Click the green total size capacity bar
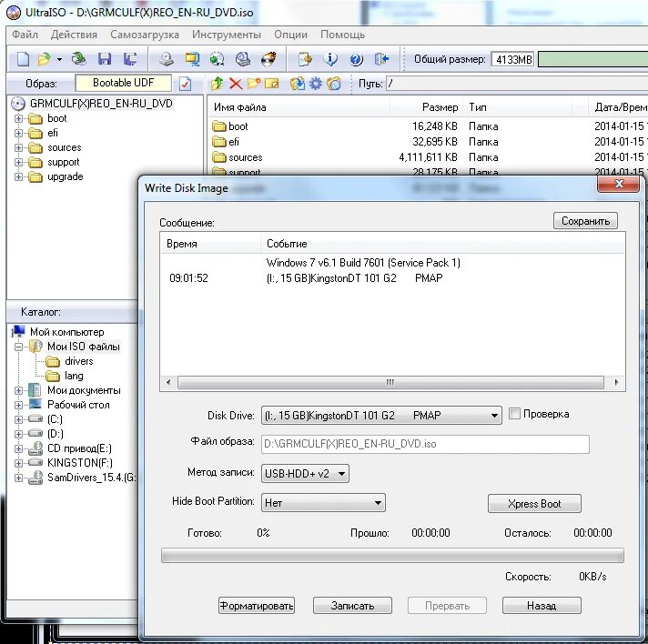The image size is (648, 644). tap(593, 59)
